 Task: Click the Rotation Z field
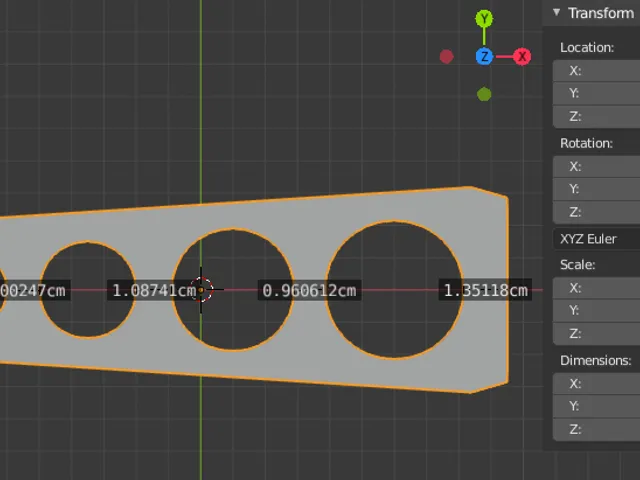pos(596,212)
